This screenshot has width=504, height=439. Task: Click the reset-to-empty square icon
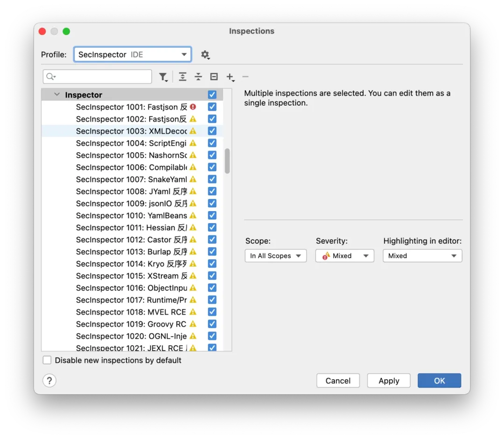214,77
